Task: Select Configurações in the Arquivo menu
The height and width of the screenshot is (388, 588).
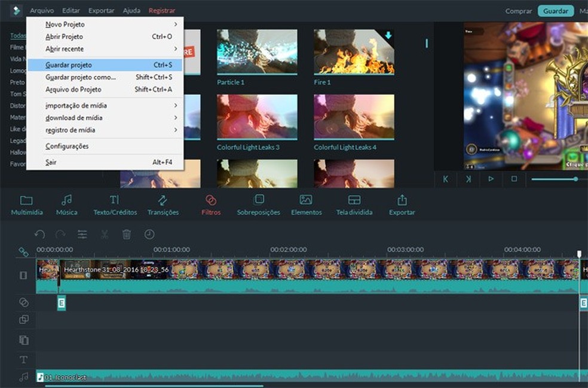Action: click(x=67, y=146)
